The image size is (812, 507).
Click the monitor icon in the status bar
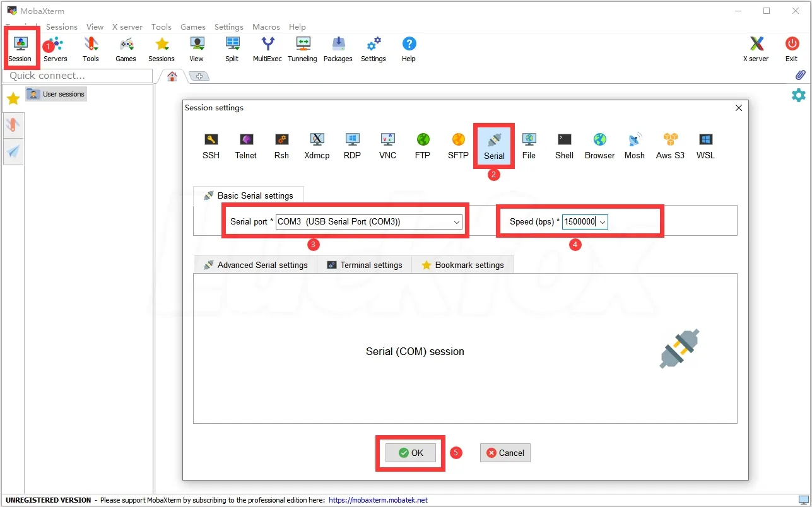pos(803,500)
